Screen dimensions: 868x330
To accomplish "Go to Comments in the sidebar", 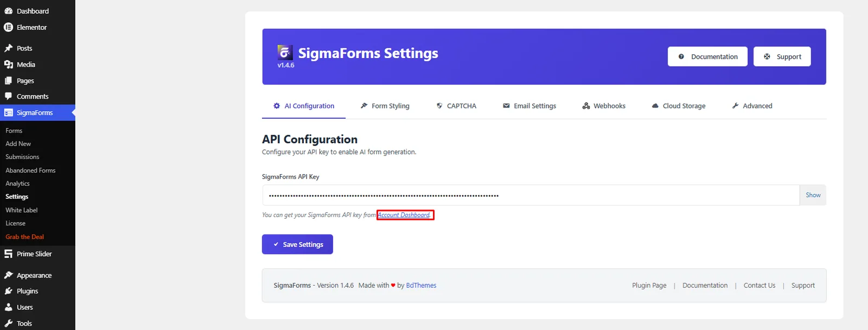I will 37,96.
